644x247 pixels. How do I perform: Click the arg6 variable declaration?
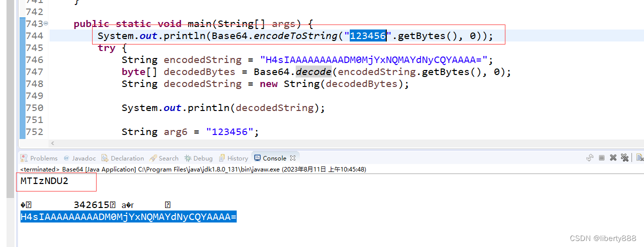point(191,131)
